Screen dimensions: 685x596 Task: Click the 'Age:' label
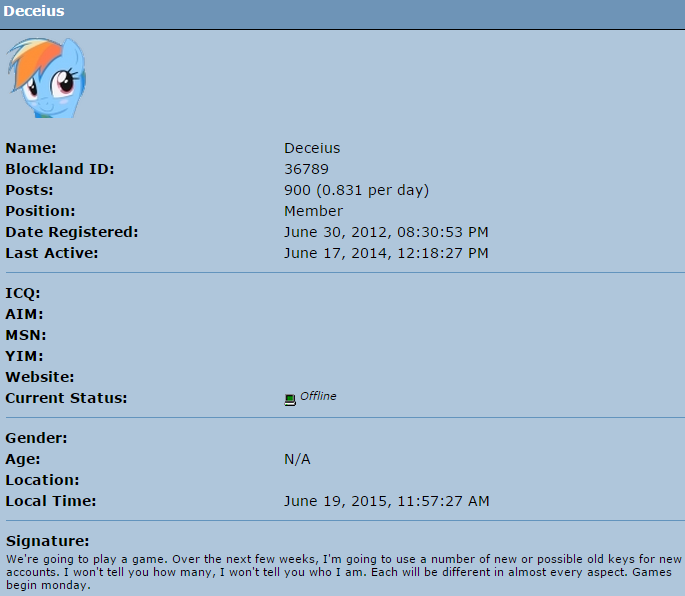23,459
